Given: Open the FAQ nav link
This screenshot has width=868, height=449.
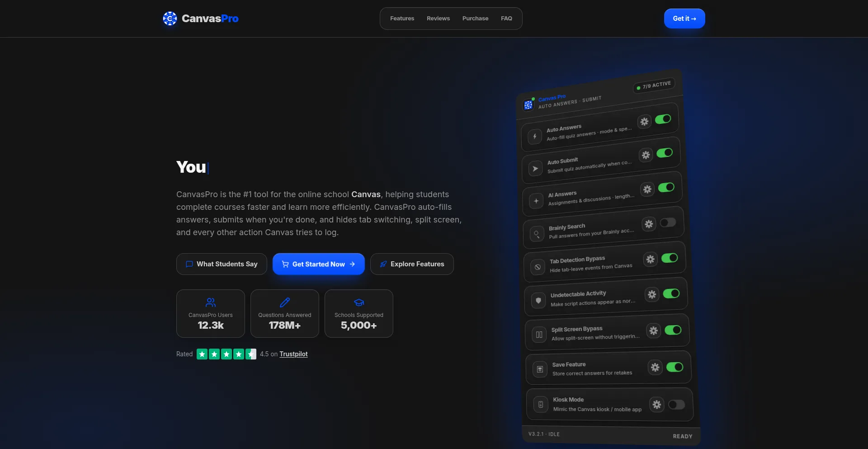Looking at the screenshot, I should tap(506, 19).
